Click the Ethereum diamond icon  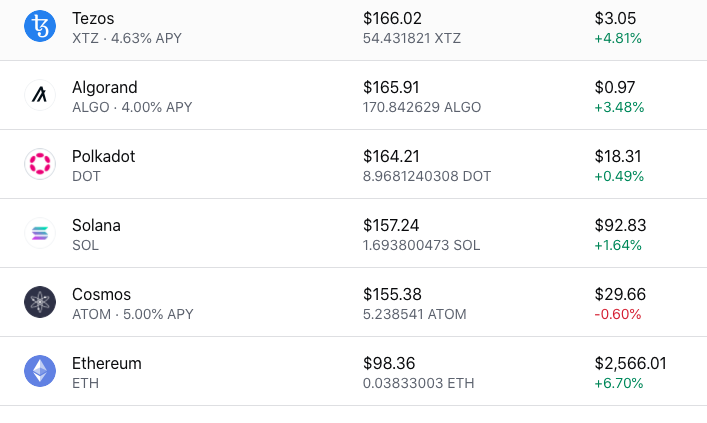click(x=40, y=371)
